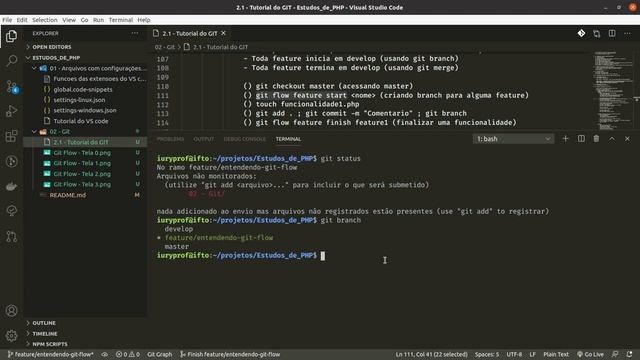Change encoding UTF-8 in status bar
The image size is (640, 360).
[x=514, y=354]
